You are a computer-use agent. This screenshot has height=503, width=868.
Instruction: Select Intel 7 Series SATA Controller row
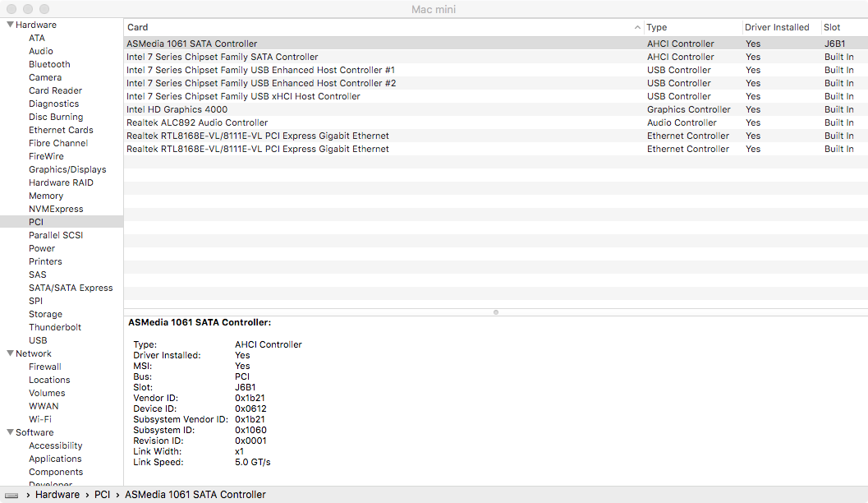click(496, 57)
